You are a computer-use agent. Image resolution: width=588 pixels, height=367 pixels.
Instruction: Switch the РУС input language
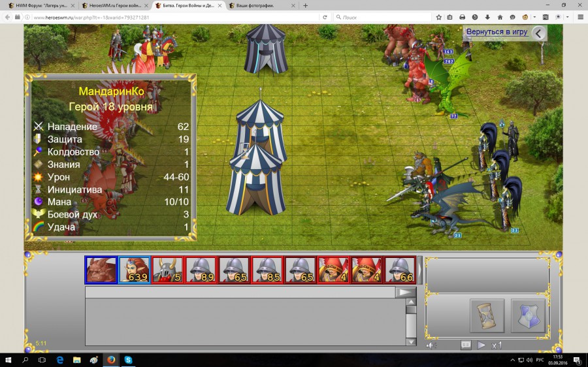(x=540, y=360)
